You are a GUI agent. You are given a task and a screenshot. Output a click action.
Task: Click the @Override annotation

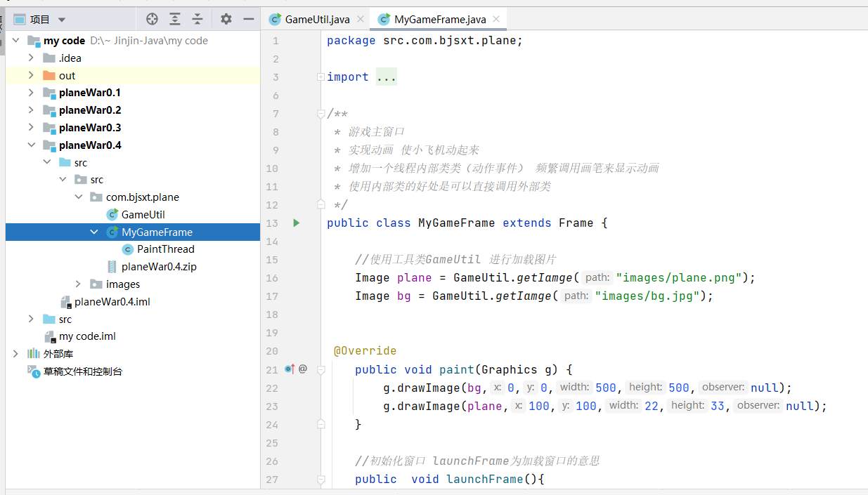365,350
